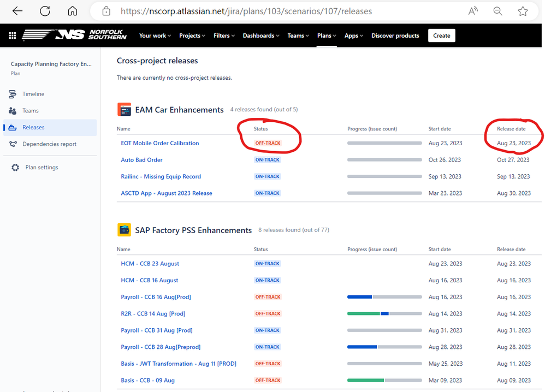Open the R2R - CCB 14 Aug [Prod] release
The image size is (545, 392).
153,314
